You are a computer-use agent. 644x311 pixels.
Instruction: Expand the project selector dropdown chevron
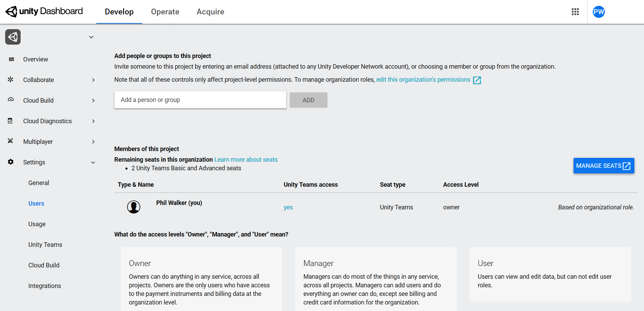tap(91, 37)
